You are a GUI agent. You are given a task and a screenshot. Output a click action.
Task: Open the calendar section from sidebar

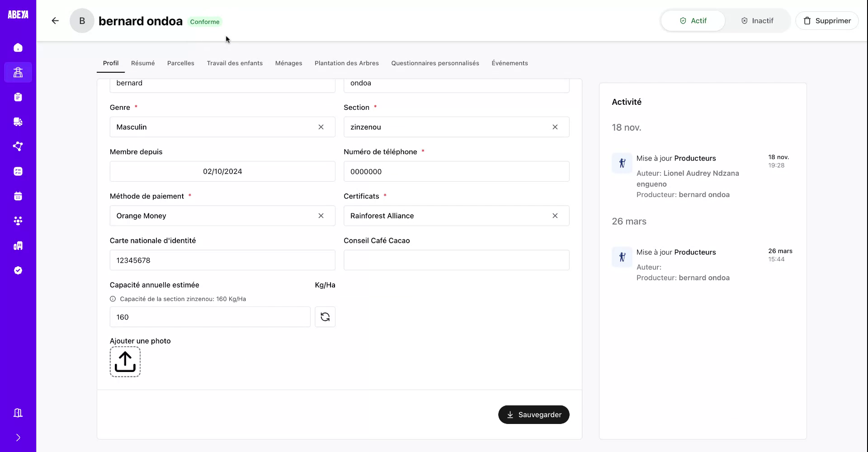pos(18,196)
